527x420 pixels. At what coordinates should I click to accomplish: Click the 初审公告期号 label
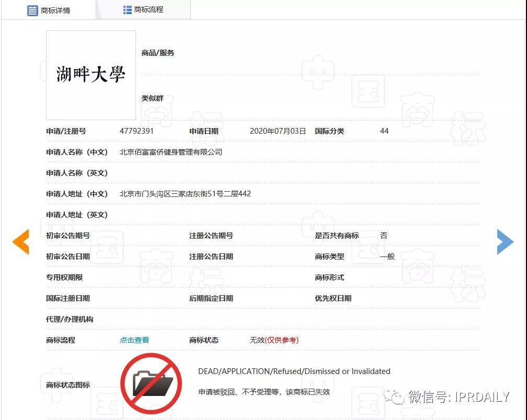point(68,236)
